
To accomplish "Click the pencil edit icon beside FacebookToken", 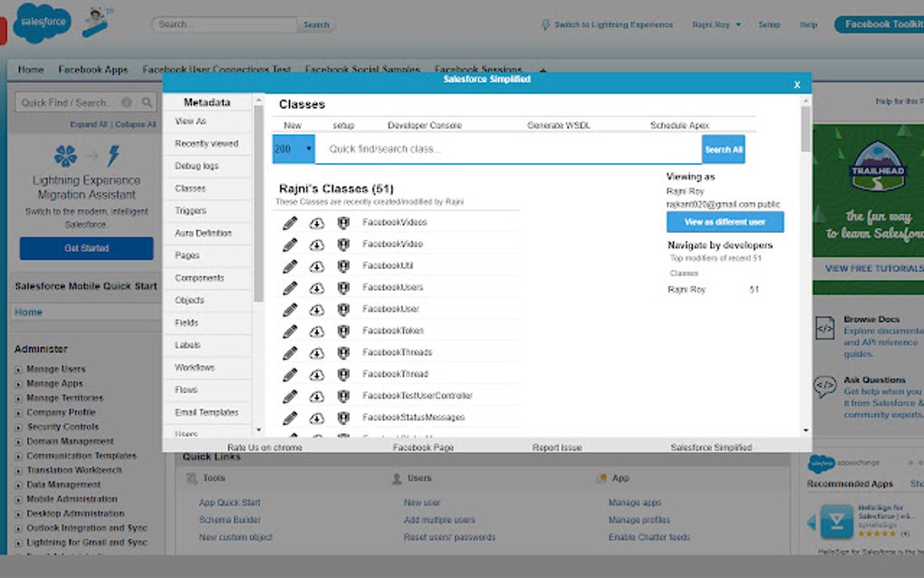I will click(290, 331).
